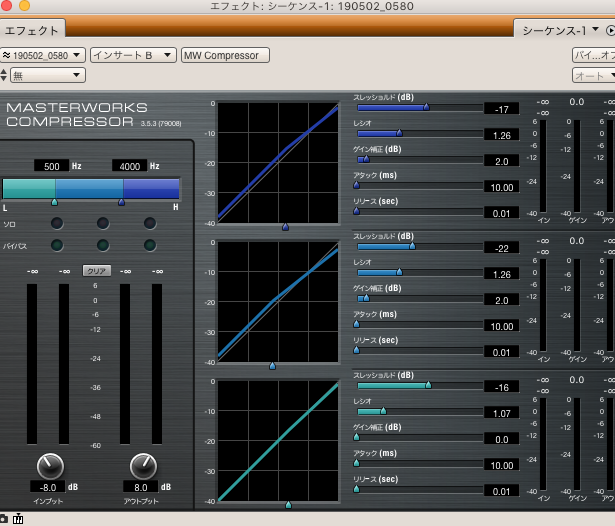This screenshot has height=526, width=615.
Task: Click the threshold marker under top graph
Action: pos(286,227)
